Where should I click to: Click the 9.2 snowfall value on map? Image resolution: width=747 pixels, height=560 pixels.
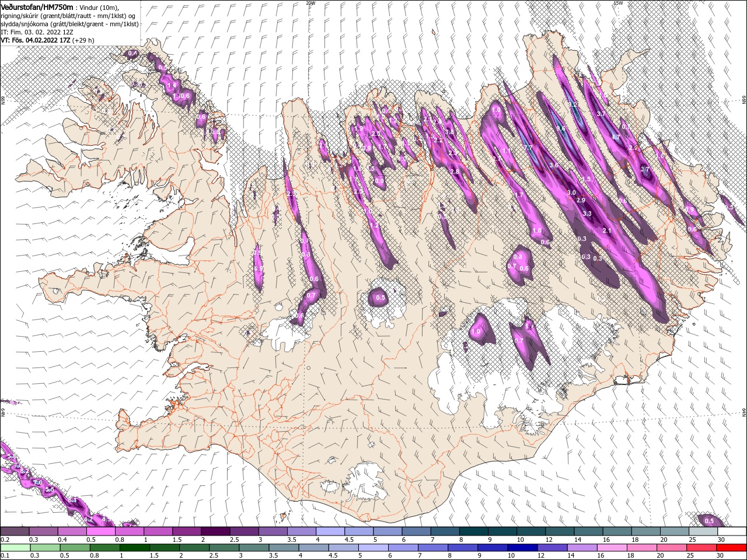[573, 104]
